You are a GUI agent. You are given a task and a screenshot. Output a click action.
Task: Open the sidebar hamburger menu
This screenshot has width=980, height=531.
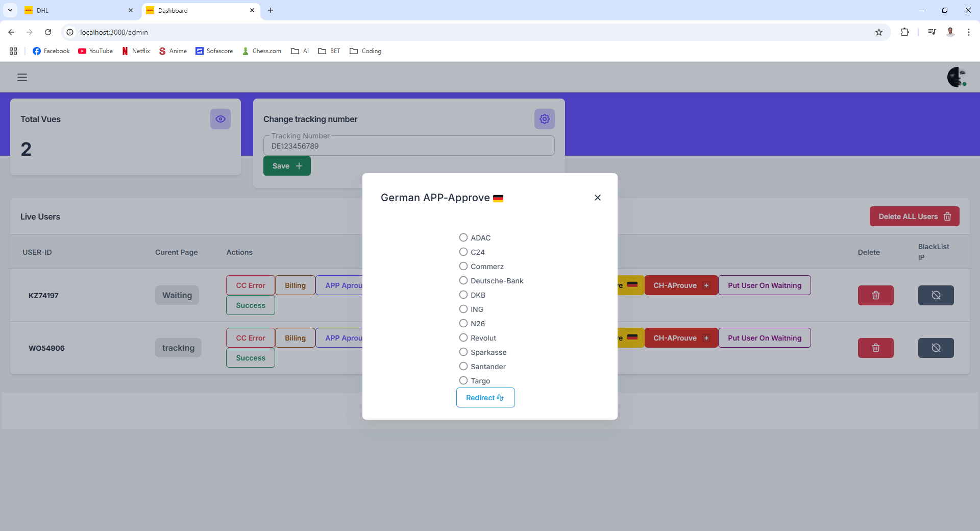(x=22, y=78)
